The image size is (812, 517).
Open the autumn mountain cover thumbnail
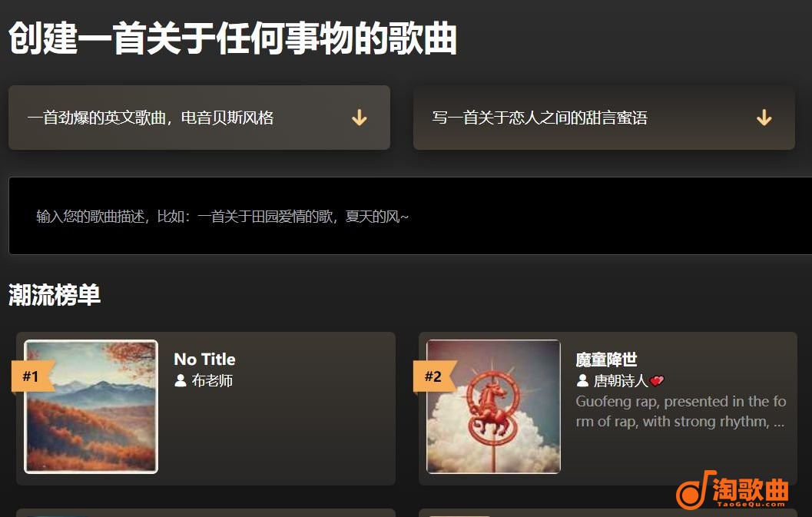[91, 406]
